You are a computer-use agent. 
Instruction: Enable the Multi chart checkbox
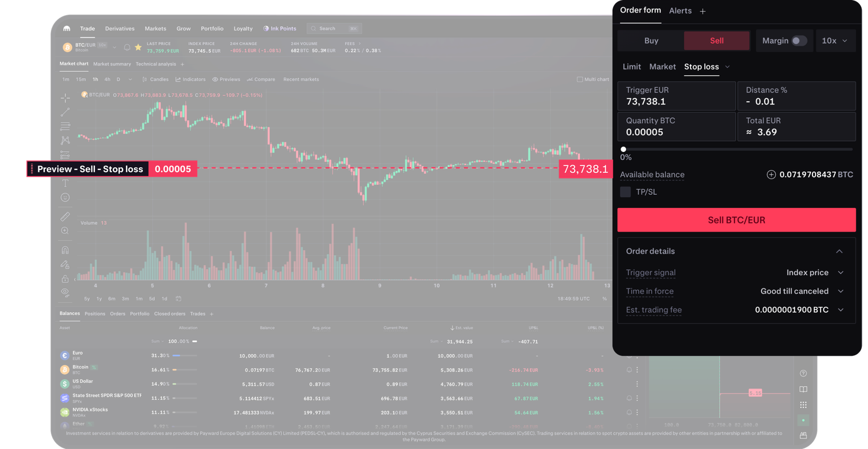click(580, 80)
